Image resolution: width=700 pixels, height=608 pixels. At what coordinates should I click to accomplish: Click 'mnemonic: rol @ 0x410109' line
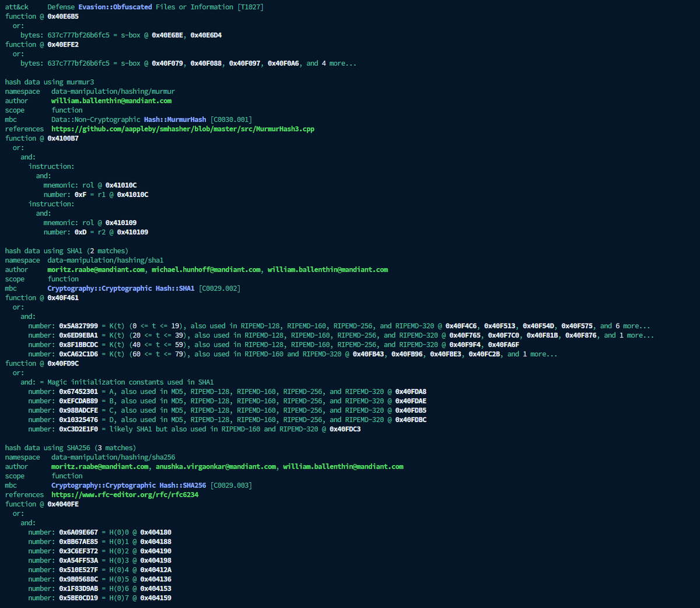tap(90, 223)
